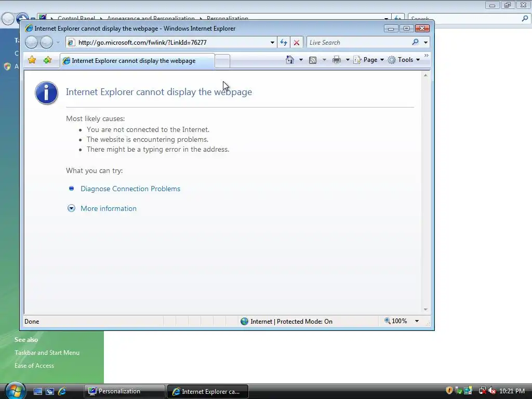
Task: Click the red Stop loading button
Action: click(297, 43)
